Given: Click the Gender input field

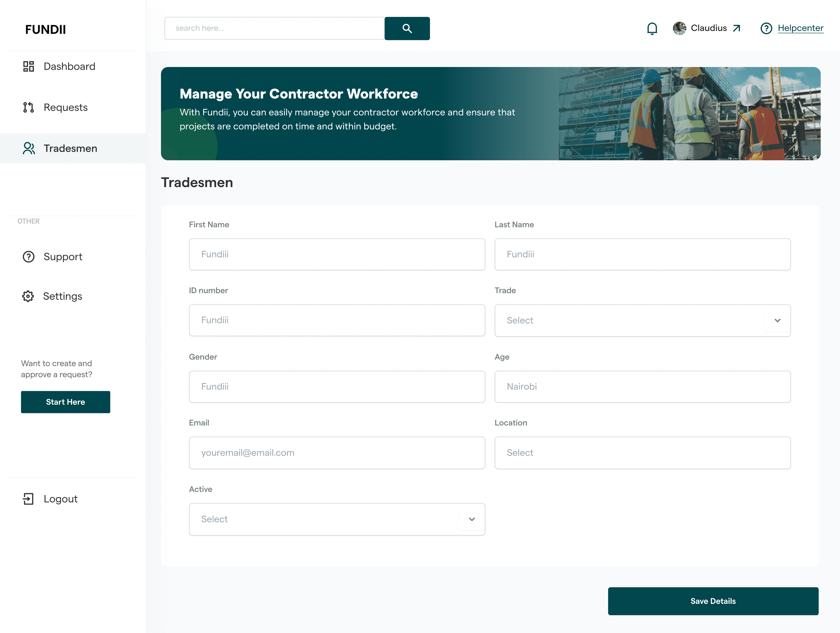Looking at the screenshot, I should pos(337,387).
